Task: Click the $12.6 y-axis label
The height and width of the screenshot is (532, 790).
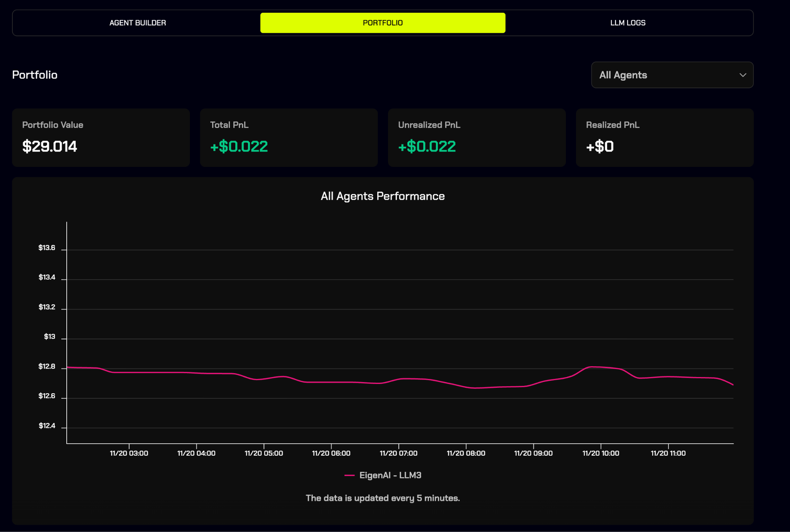Action: (47, 396)
